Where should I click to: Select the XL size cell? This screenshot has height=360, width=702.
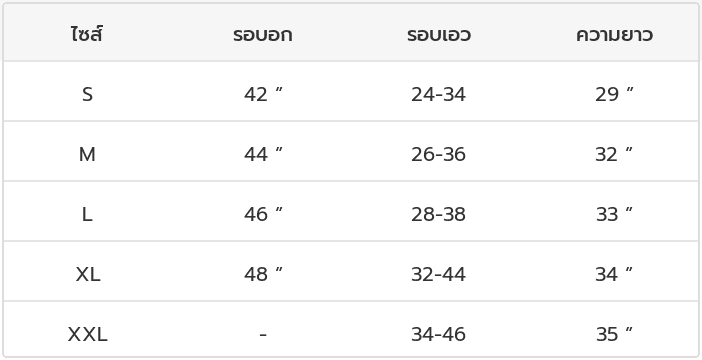coord(88,274)
